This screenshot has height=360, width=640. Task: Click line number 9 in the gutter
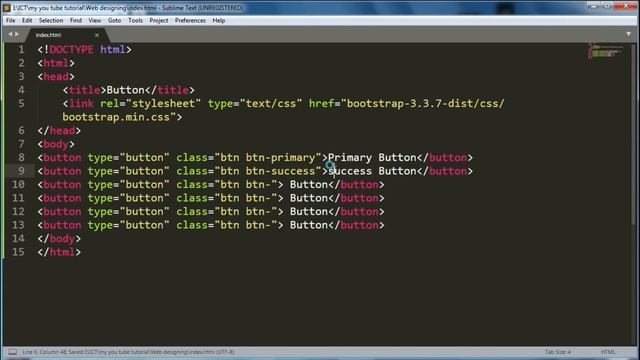[21, 171]
